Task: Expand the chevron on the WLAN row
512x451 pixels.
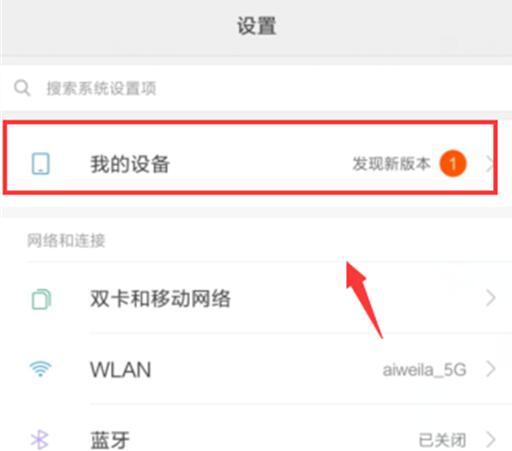Action: [x=491, y=369]
